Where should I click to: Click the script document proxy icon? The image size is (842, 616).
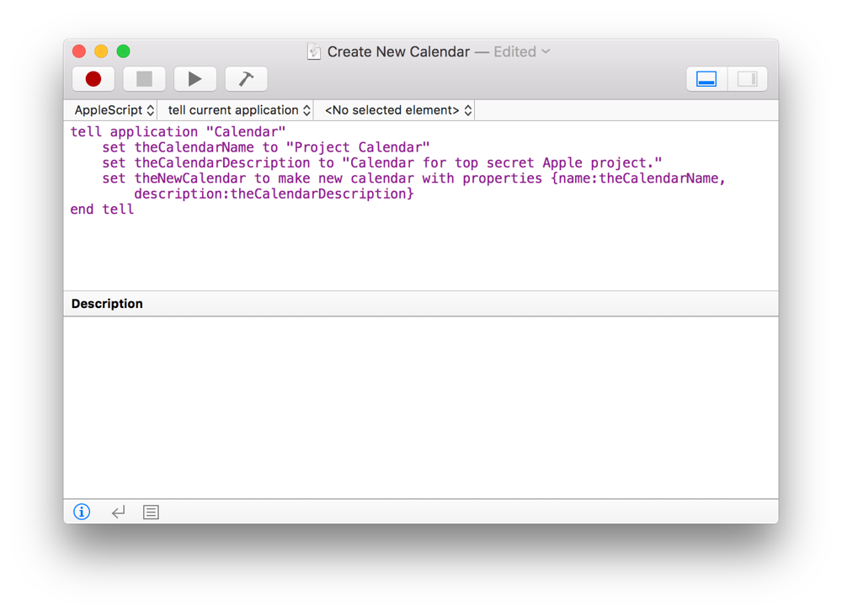(x=314, y=51)
